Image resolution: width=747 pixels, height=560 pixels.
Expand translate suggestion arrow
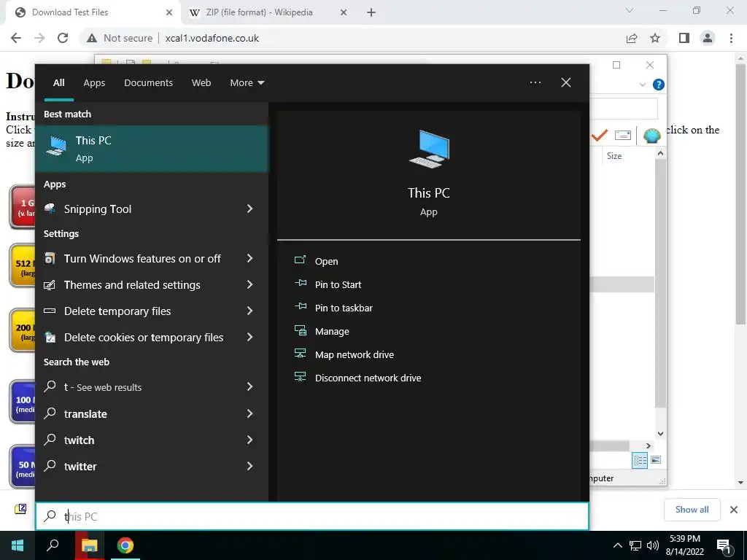pos(249,413)
